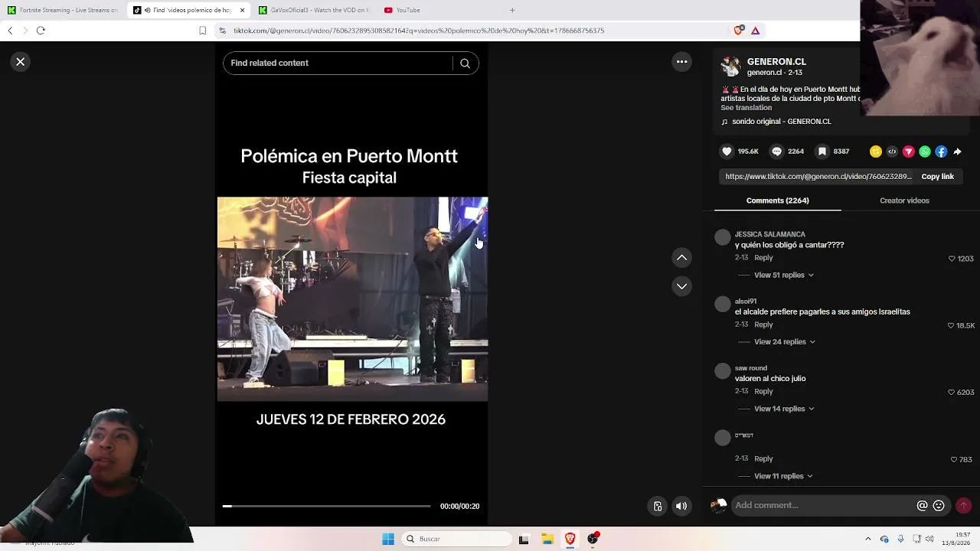This screenshot has width=980, height=551.
Task: Expand 'View 11 replies' thread
Action: [x=783, y=476]
